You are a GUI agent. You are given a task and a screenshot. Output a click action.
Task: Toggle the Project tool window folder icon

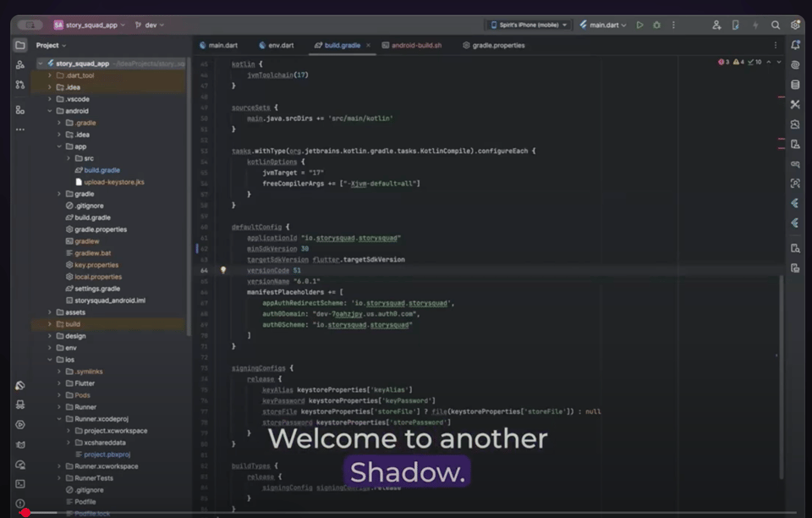[x=20, y=45]
